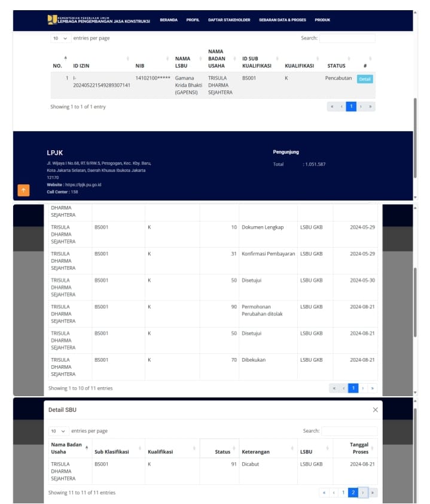Open the SEBARAN DATA & PROSES menu

click(282, 20)
